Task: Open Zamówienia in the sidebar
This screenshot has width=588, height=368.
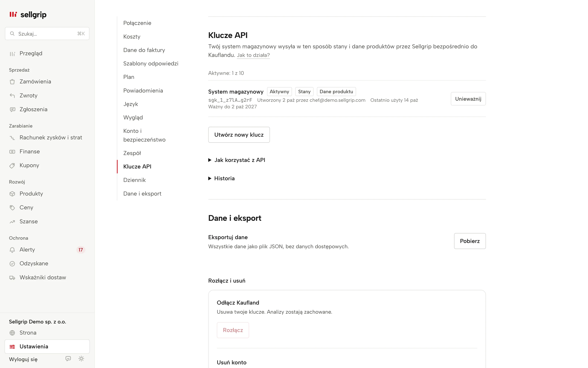Action: click(x=47, y=82)
